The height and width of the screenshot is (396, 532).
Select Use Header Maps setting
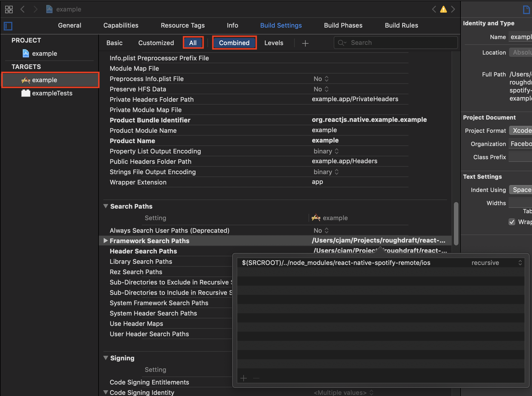[x=136, y=324]
